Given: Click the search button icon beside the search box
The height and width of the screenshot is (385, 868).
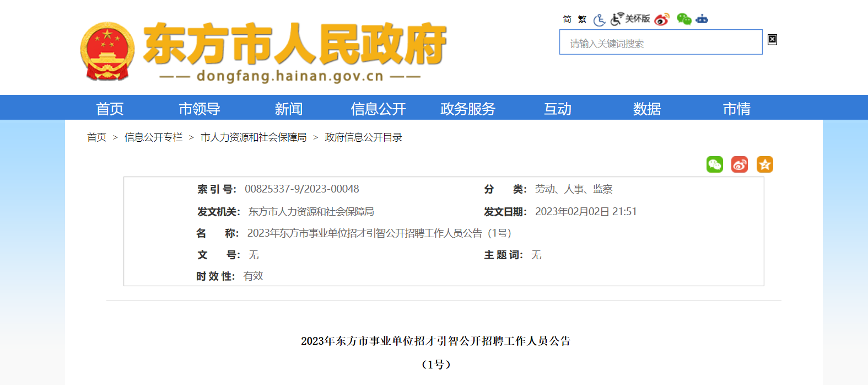Looking at the screenshot, I should click(x=772, y=39).
